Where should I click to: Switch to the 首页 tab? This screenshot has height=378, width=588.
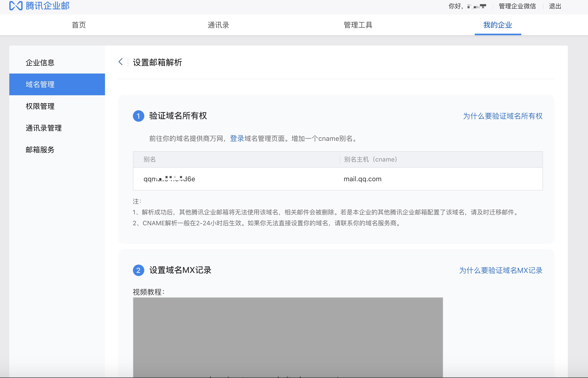(x=79, y=25)
